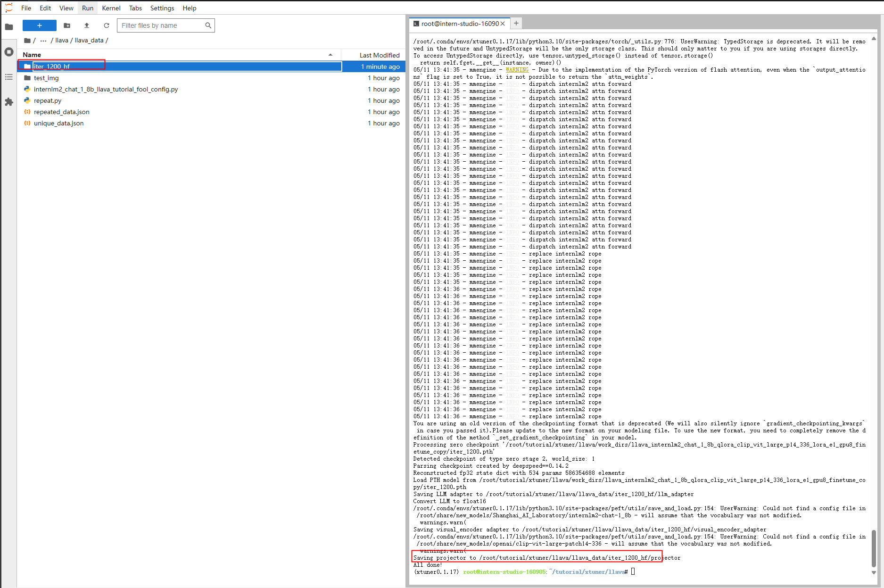Click the terminal icon on the tab
884x588 pixels.
coord(416,24)
